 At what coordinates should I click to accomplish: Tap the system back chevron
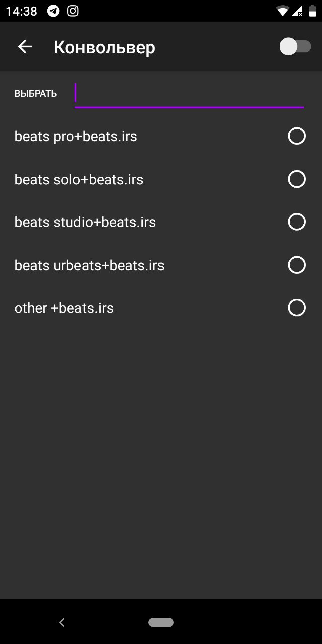click(62, 622)
